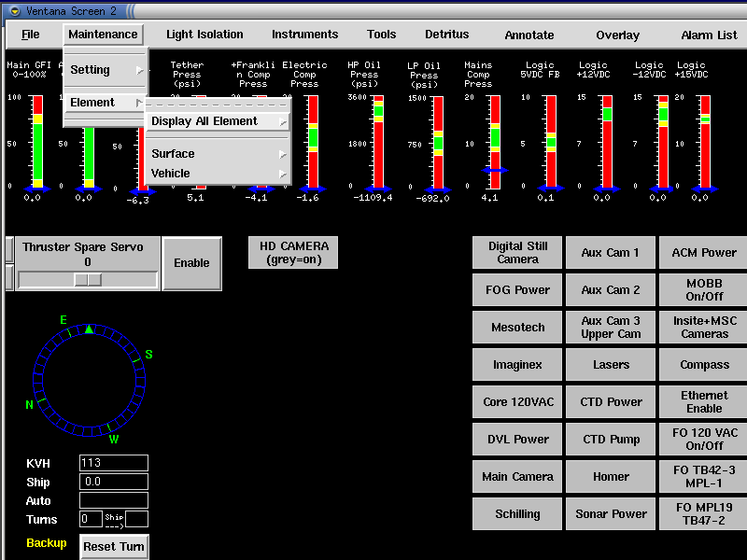Toggle ACM Power
The height and width of the screenshot is (560, 747).
coord(704,252)
